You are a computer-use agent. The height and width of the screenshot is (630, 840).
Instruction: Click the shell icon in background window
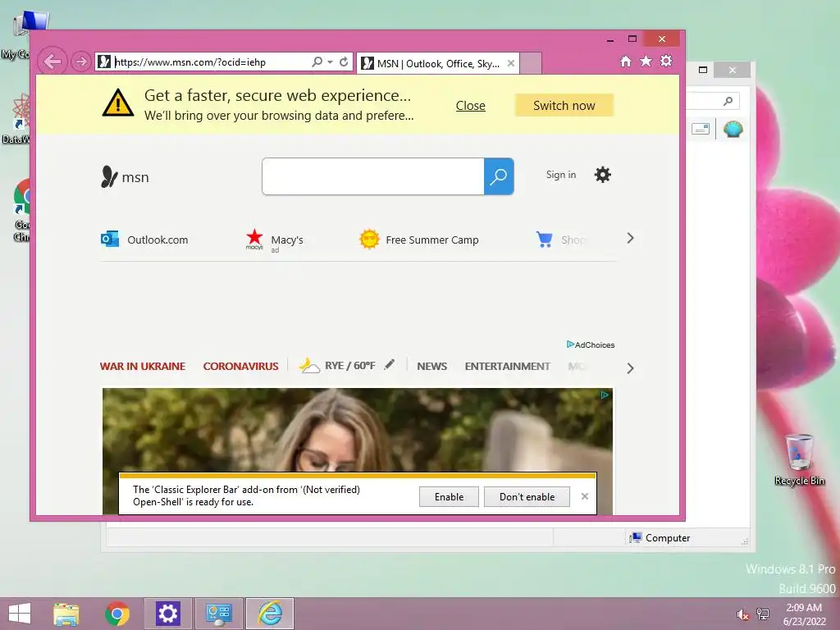(733, 129)
